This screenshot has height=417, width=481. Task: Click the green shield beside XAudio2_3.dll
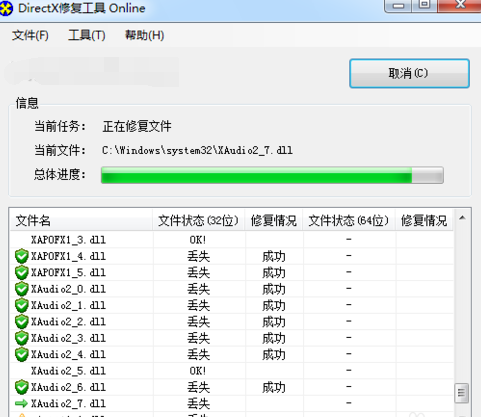[22, 338]
